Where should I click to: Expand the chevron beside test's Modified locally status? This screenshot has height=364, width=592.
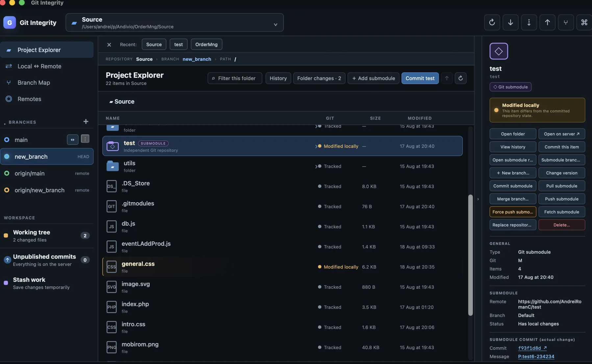point(316,146)
